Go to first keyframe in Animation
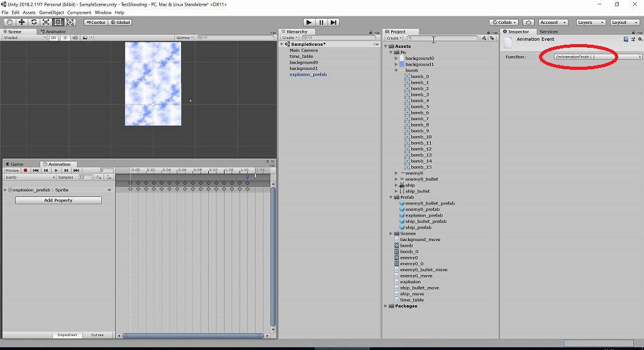644x350 pixels. pyautogui.click(x=36, y=170)
